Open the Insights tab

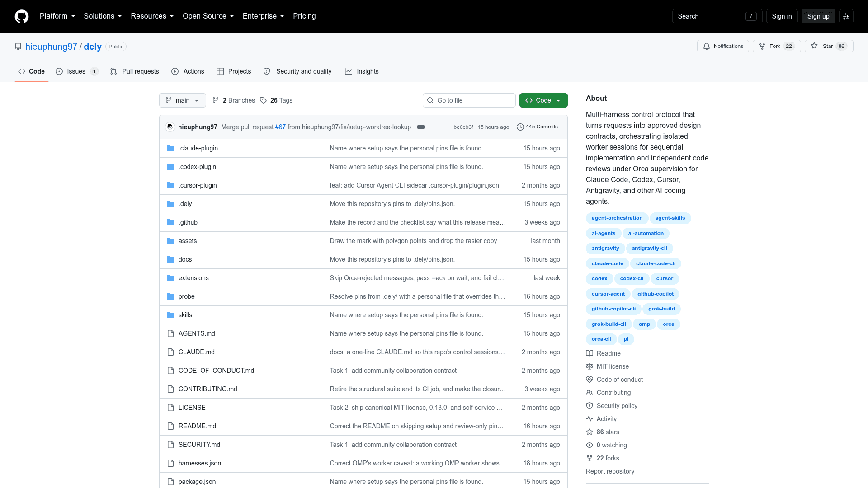click(x=362, y=71)
